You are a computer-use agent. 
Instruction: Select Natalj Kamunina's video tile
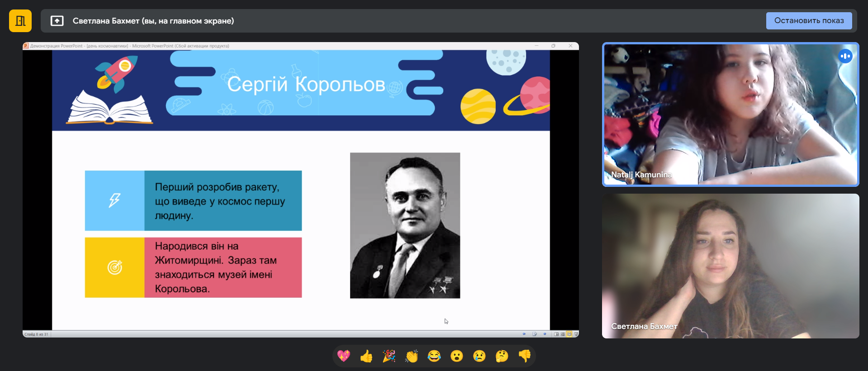tap(730, 114)
